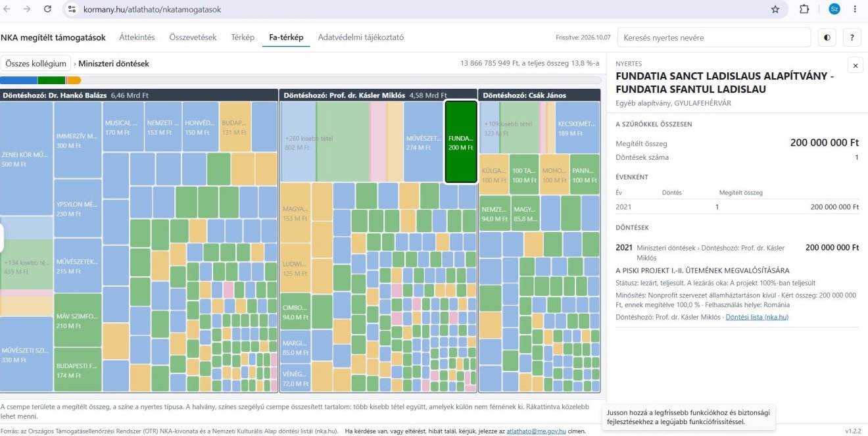The height and width of the screenshot is (436, 868).
Task: Open the Döntési lista (nka.hu) link
Action: coord(757,317)
